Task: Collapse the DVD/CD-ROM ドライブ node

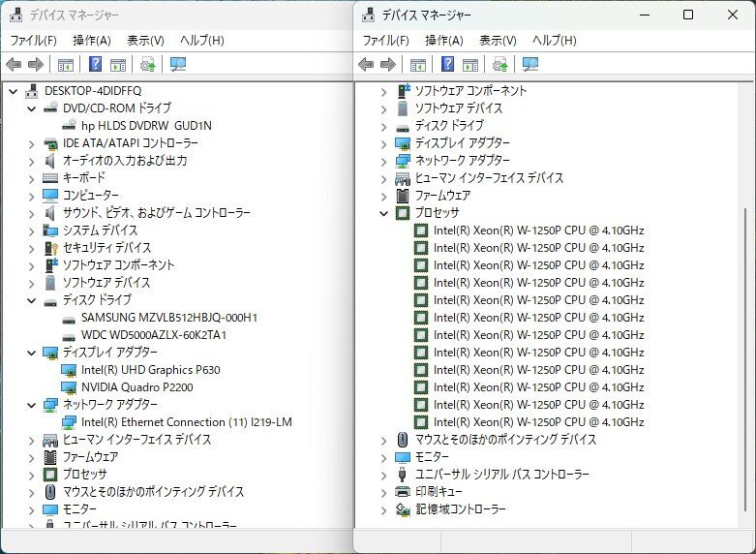Action: coord(31,108)
